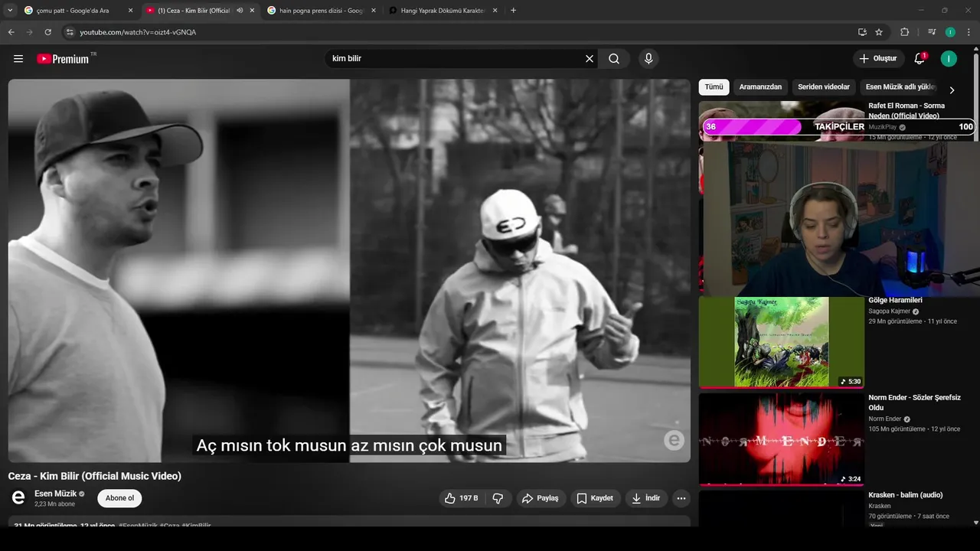Click the Kaydet save button
This screenshot has width=980, height=551.
[x=595, y=498]
